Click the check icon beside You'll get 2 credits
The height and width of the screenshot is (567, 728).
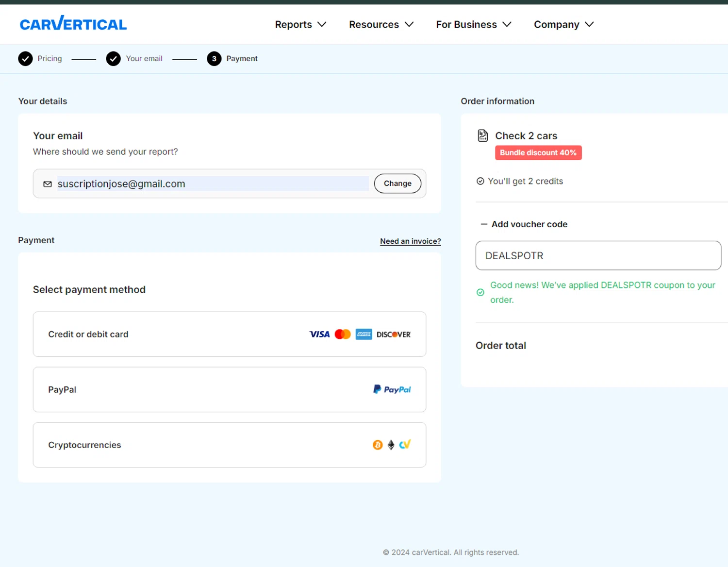[x=480, y=181]
